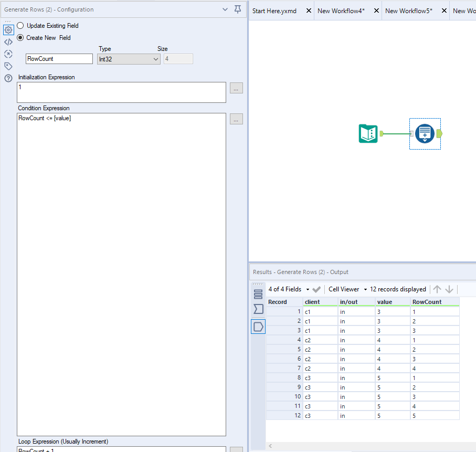Image resolution: width=476 pixels, height=452 pixels.
Task: Open the Annotation tag icon
Action: pos(8,66)
